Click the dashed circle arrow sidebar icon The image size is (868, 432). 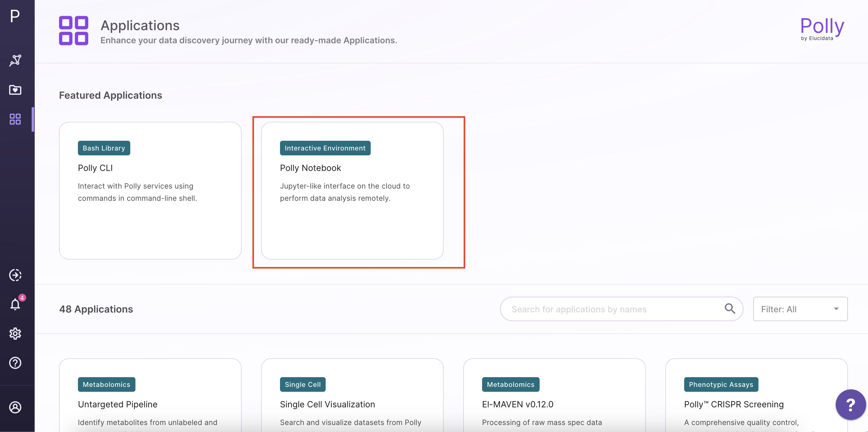(15, 275)
